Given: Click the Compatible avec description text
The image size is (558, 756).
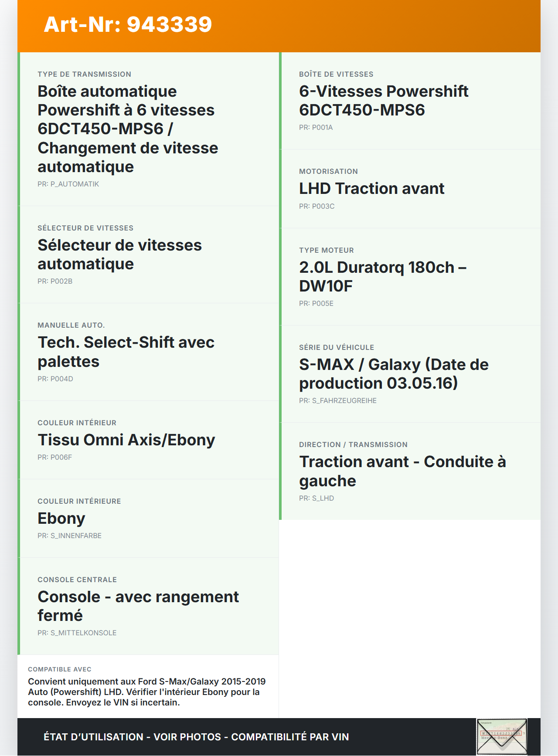Looking at the screenshot, I should coord(147,692).
